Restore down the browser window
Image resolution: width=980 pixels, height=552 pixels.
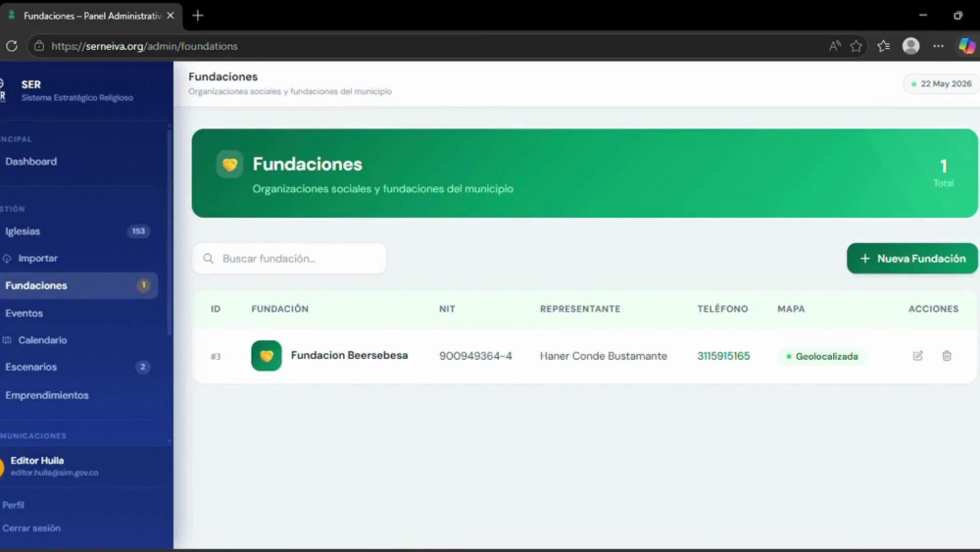click(957, 15)
